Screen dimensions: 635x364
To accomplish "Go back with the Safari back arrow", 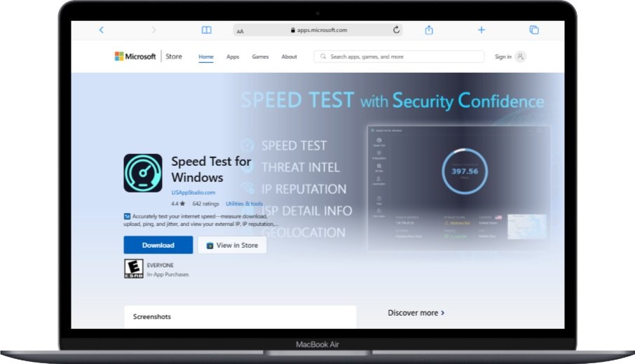I will coord(101,30).
